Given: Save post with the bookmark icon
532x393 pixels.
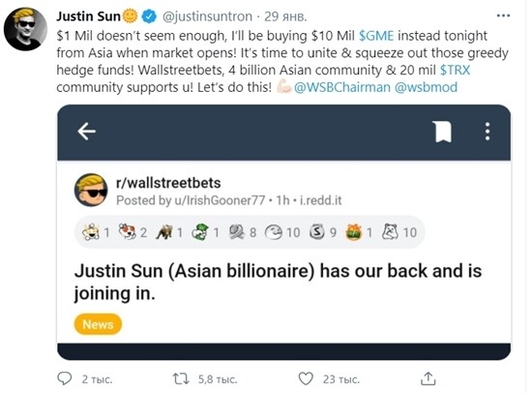Looking at the screenshot, I should 442,131.
